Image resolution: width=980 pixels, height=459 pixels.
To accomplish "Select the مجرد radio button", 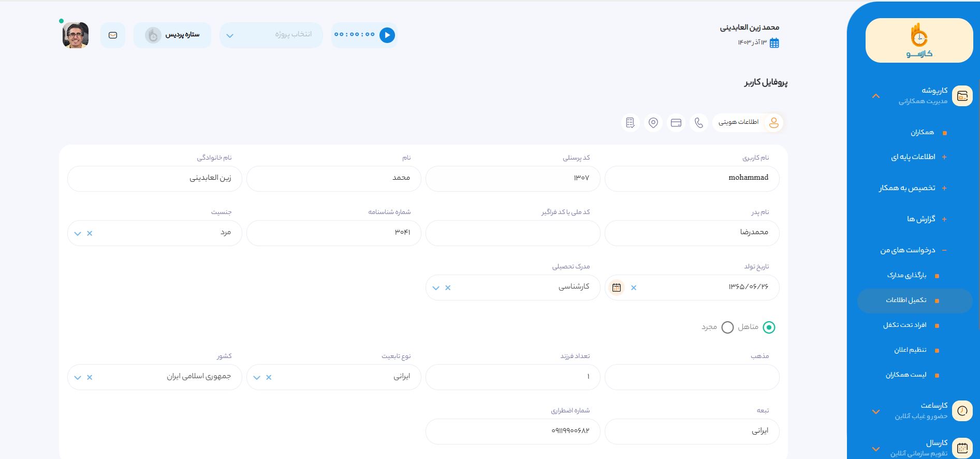I will click(727, 327).
